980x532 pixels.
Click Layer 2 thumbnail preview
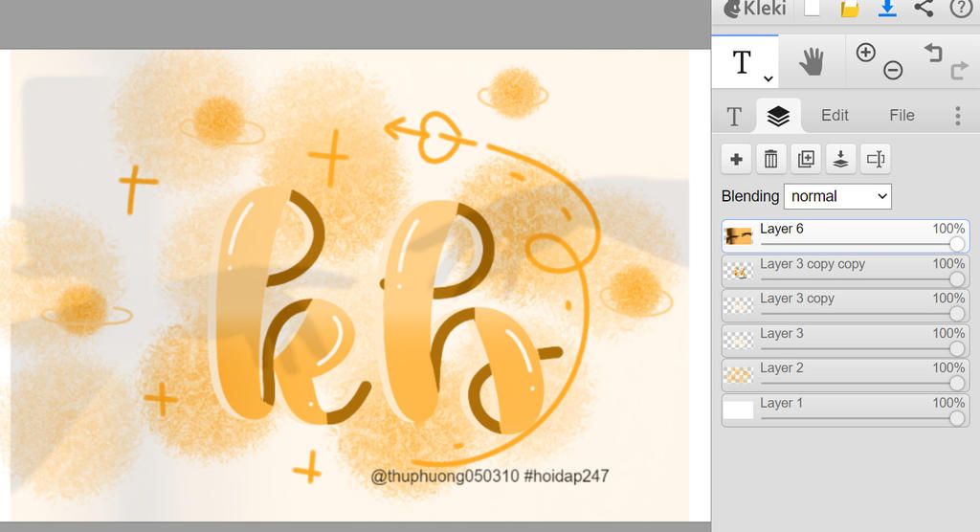pos(738,375)
